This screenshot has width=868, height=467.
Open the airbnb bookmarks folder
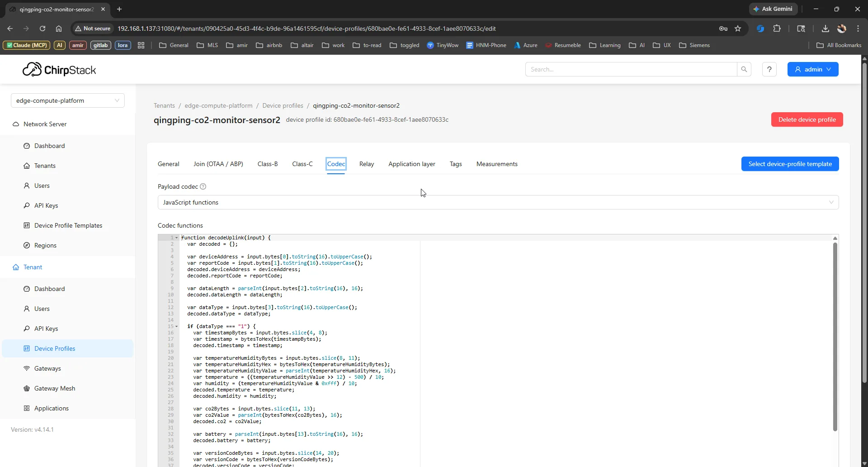click(x=269, y=45)
